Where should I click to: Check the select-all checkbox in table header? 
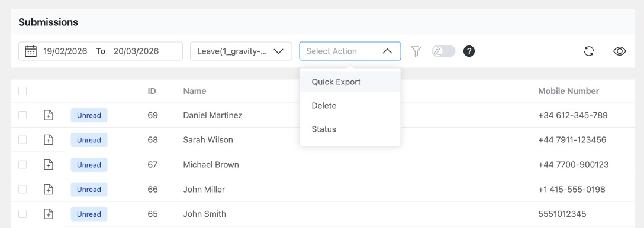pos(22,91)
